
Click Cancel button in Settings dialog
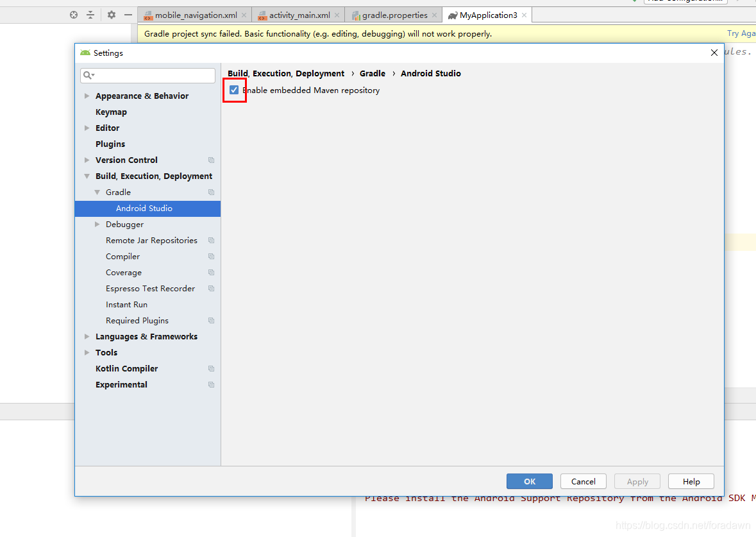tap(584, 482)
